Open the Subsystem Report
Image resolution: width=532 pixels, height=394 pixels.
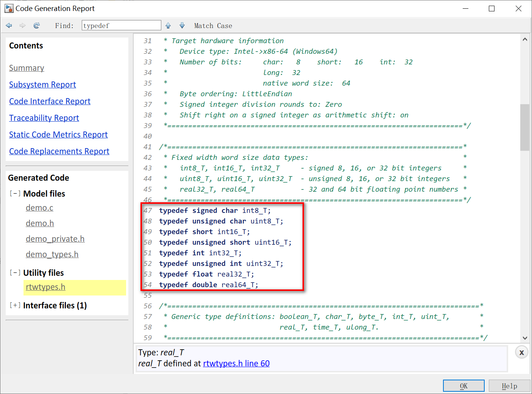click(42, 84)
